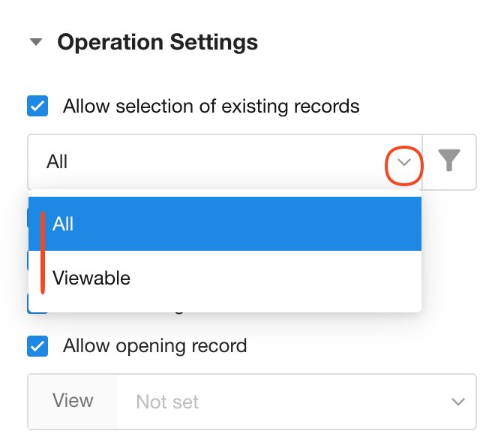The height and width of the screenshot is (446, 504).
Task: Click the 'Allow opening record' label text
Action: [154, 346]
